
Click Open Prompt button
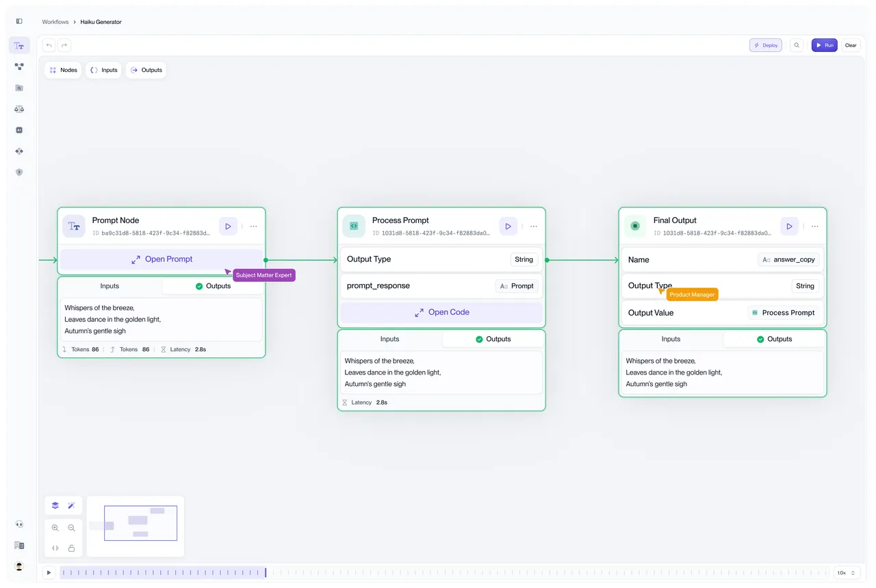click(162, 259)
